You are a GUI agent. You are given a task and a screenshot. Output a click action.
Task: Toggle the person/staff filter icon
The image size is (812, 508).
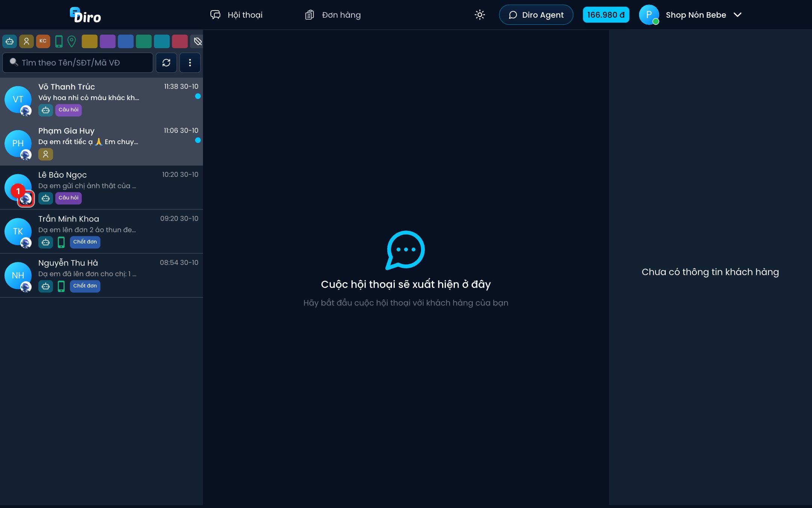pyautogui.click(x=26, y=41)
